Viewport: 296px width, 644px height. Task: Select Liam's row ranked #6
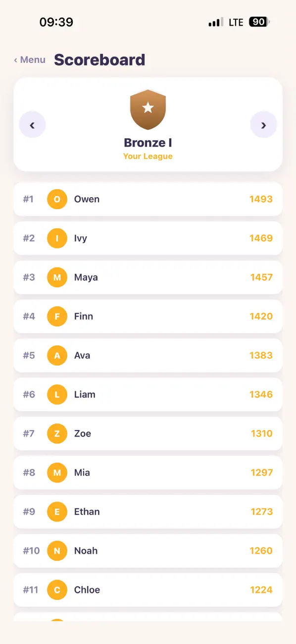coord(148,394)
